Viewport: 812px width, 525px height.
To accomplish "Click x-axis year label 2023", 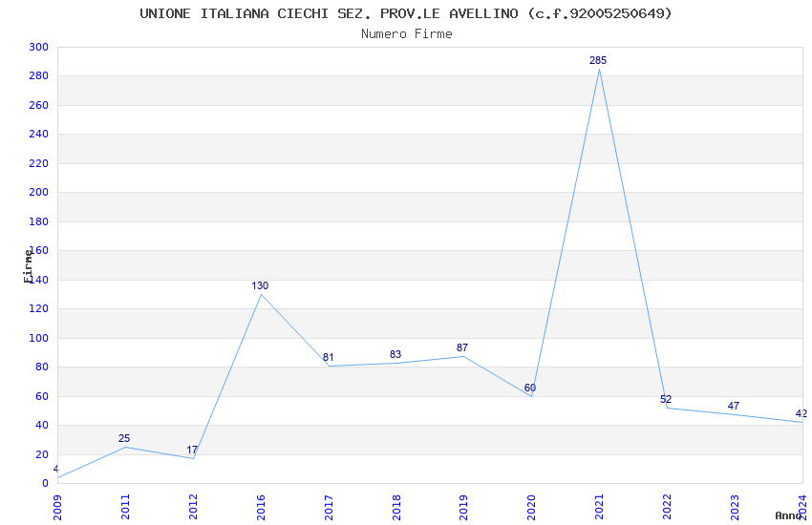I will [x=736, y=508].
